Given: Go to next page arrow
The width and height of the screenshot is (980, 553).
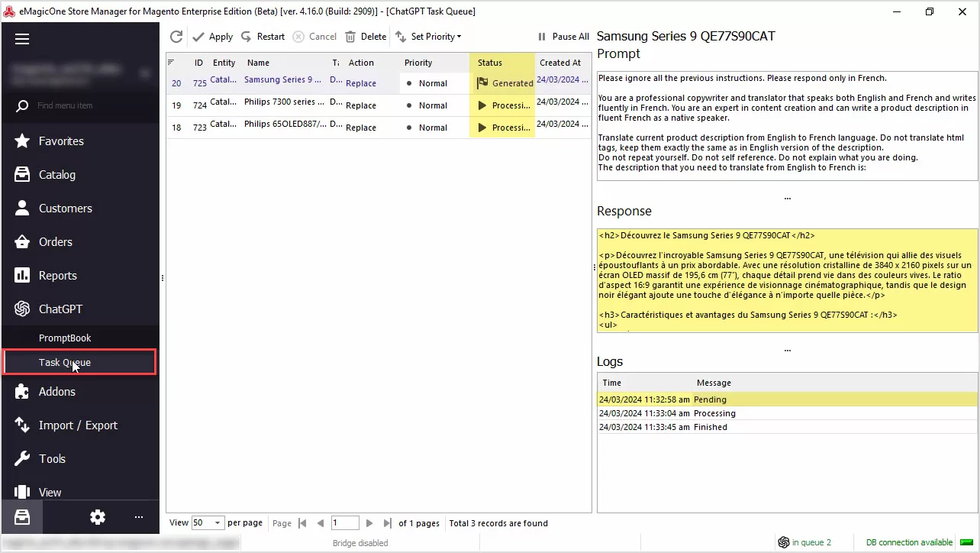Looking at the screenshot, I should click(369, 523).
